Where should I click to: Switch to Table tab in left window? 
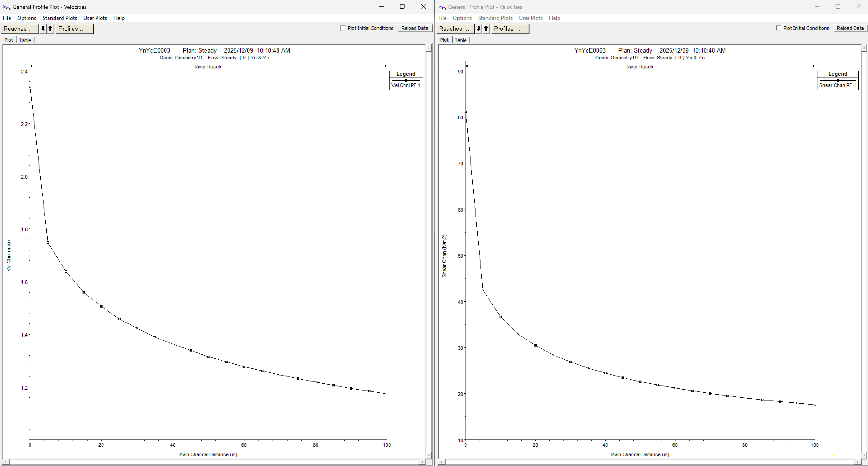click(x=25, y=40)
